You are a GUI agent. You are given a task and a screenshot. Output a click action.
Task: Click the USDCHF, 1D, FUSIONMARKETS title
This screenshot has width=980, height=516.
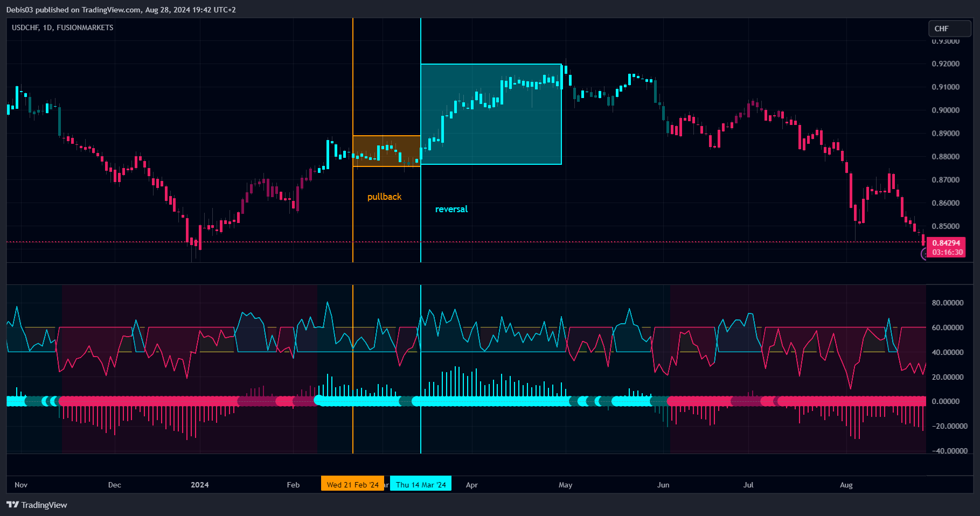[x=62, y=27]
